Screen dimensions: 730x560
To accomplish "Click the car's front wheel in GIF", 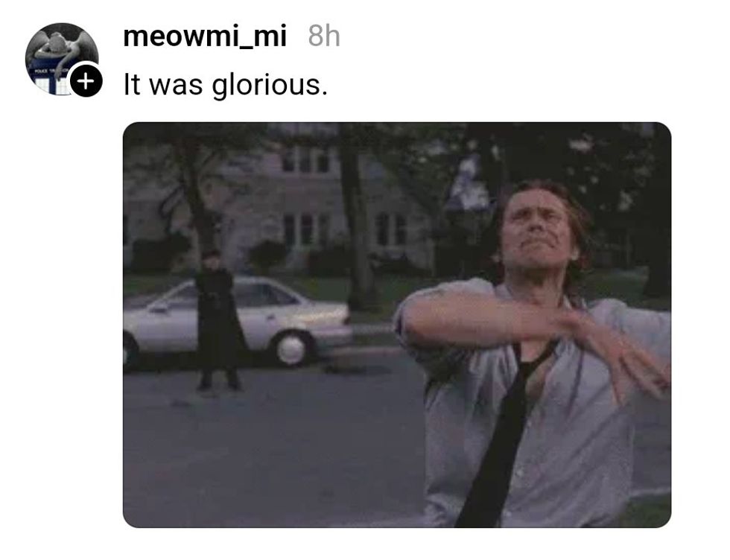I will pyautogui.click(x=291, y=347).
